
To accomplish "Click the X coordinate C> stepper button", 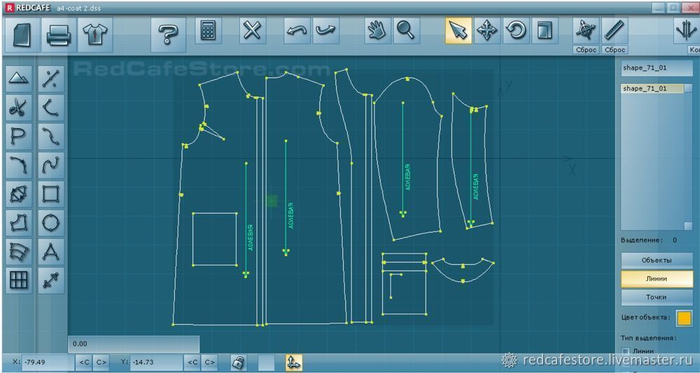I will (101, 362).
